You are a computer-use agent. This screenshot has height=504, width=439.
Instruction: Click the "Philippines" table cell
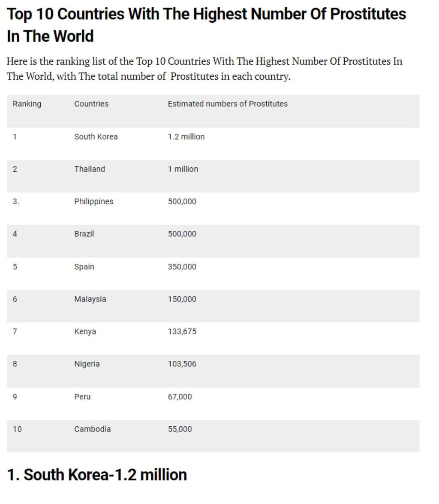(x=93, y=202)
